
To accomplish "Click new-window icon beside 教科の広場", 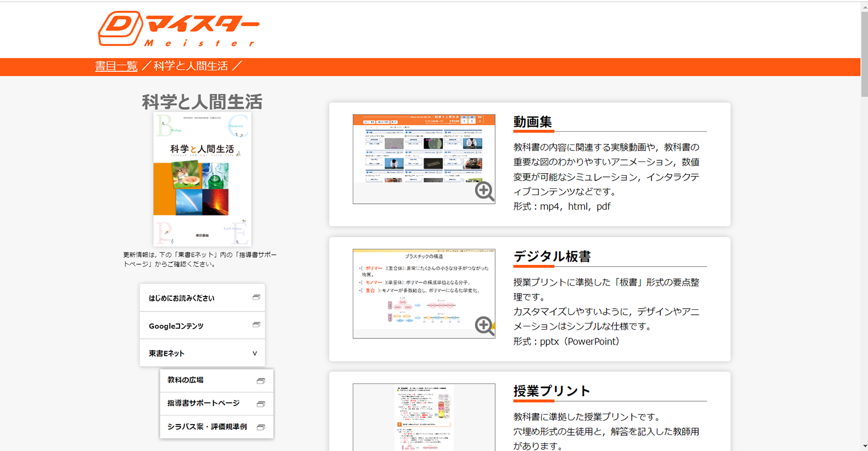I will pos(261,381).
